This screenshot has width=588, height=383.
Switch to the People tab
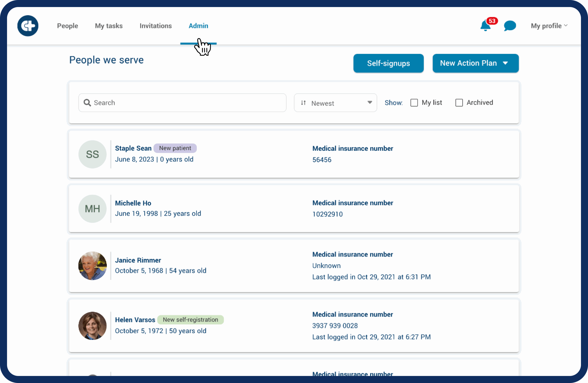tap(67, 26)
